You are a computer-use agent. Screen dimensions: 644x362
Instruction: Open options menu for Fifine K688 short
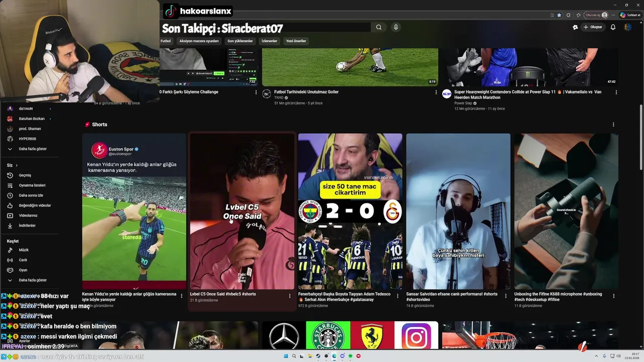coord(614,296)
